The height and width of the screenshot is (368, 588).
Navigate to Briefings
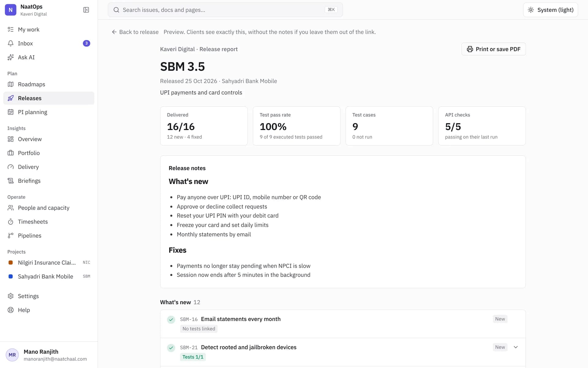click(49, 181)
